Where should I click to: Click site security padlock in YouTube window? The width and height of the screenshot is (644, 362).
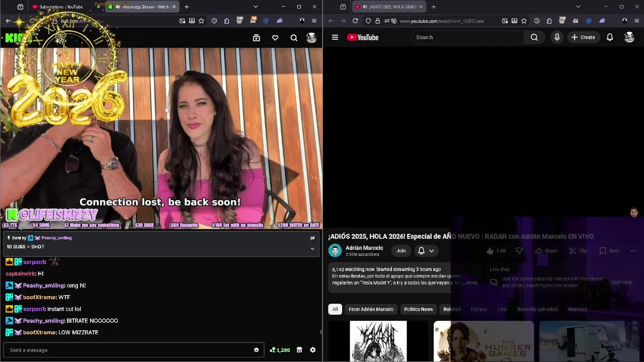[377, 21]
